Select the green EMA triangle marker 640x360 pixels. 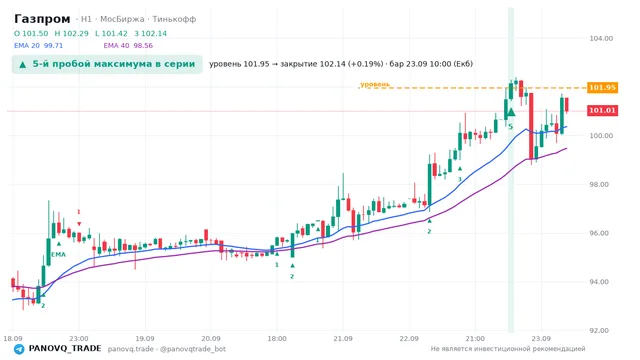click(x=59, y=244)
